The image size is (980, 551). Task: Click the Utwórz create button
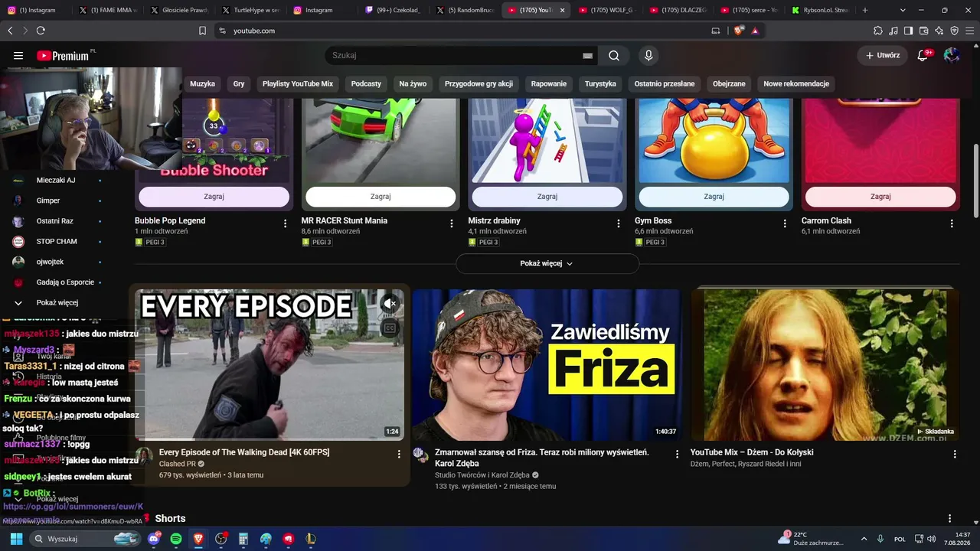(x=883, y=56)
